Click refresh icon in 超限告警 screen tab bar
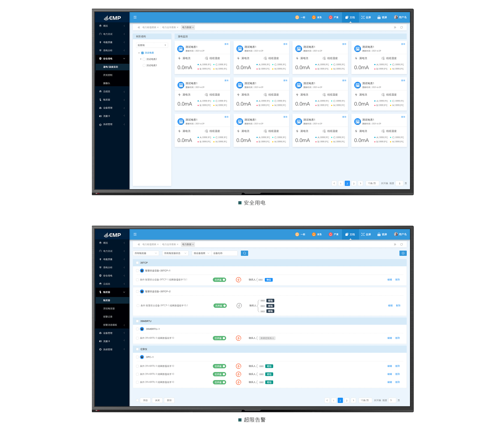 (401, 244)
